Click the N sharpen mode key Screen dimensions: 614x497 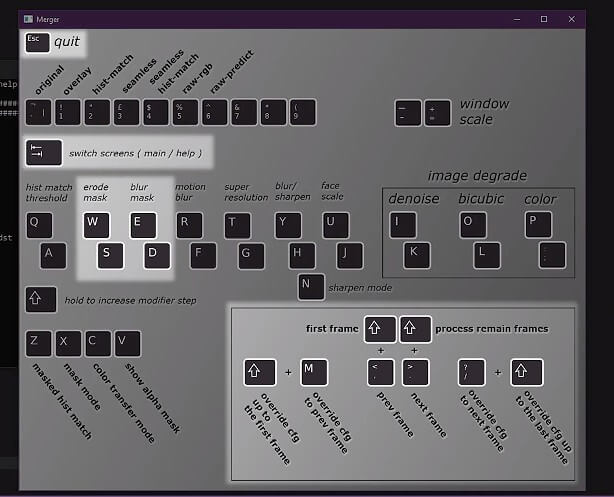pyautogui.click(x=311, y=287)
